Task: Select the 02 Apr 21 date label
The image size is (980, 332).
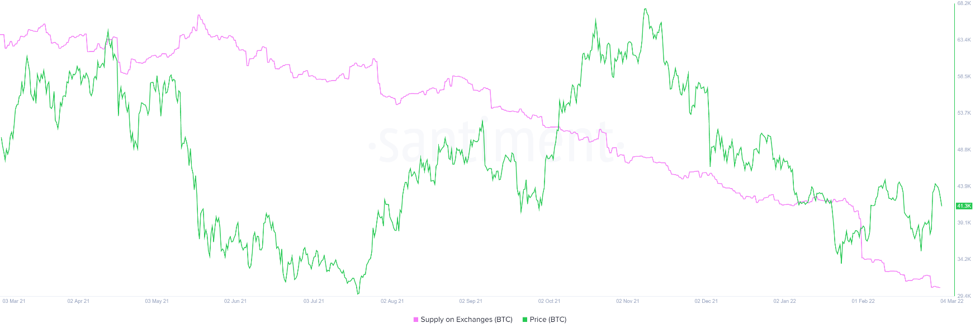Action: [x=78, y=301]
